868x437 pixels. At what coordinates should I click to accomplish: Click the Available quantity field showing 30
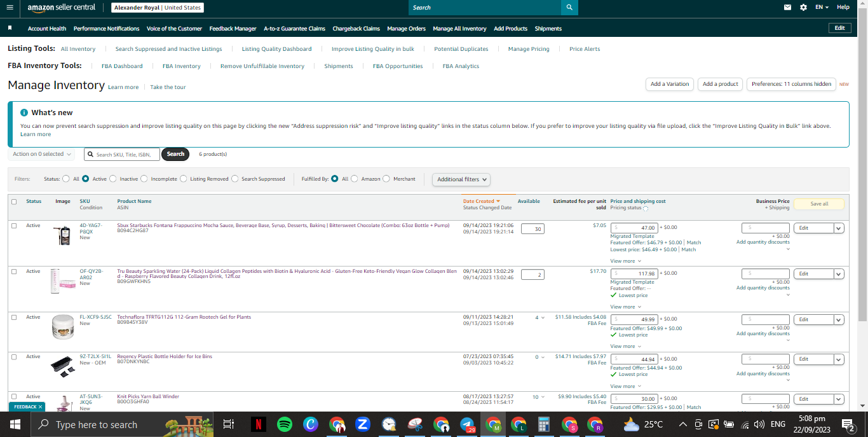pyautogui.click(x=532, y=229)
